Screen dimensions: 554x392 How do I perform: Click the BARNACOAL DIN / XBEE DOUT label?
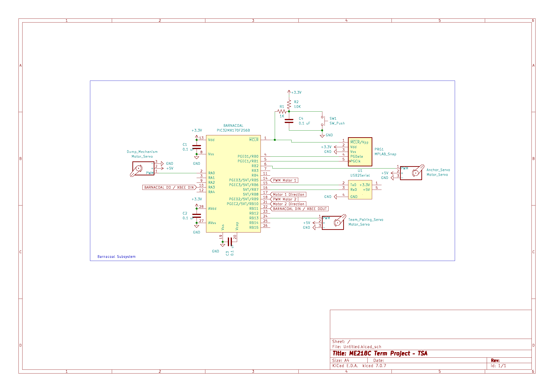[x=300, y=209]
